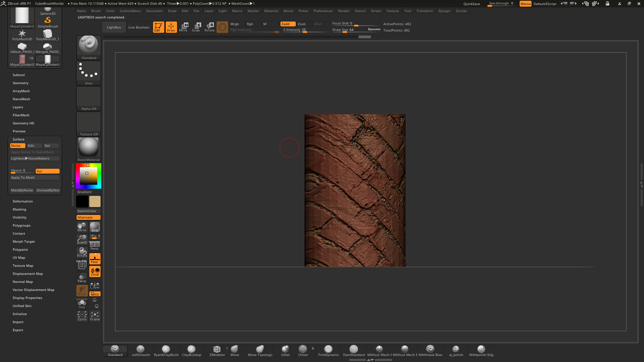Toggle Solo mode
The width and height of the screenshot is (644, 362).
pyautogui.click(x=82, y=304)
